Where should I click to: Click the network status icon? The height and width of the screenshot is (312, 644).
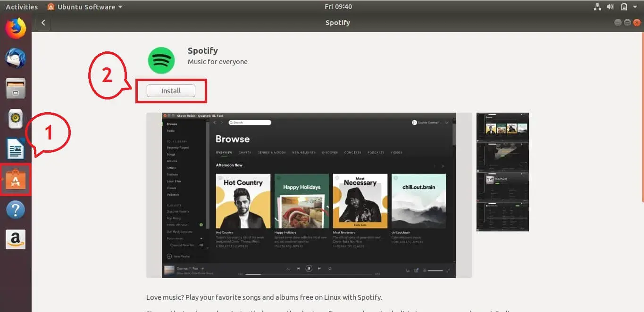click(597, 7)
